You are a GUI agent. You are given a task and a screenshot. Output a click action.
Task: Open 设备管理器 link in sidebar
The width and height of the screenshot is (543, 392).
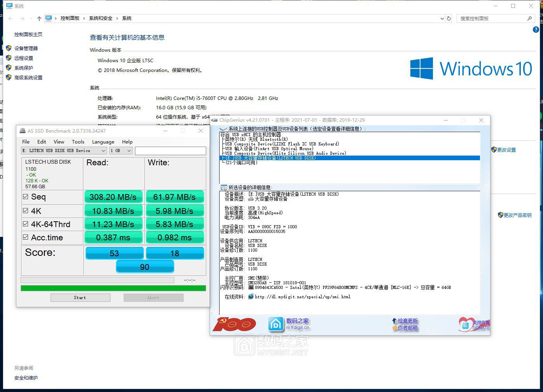click(26, 48)
